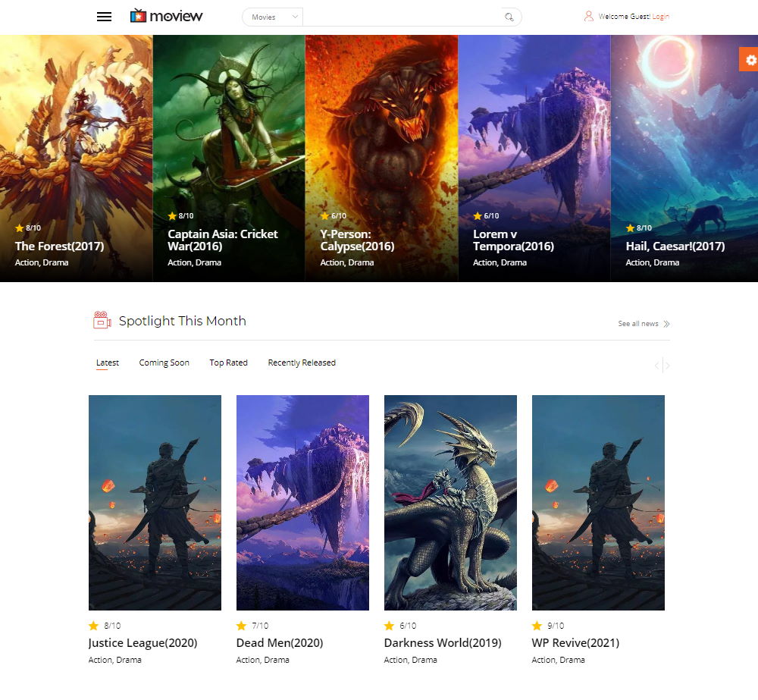Screen dimensions: 758x700
Task: Click Action, Drama under Darkness World
Action: pos(411,660)
